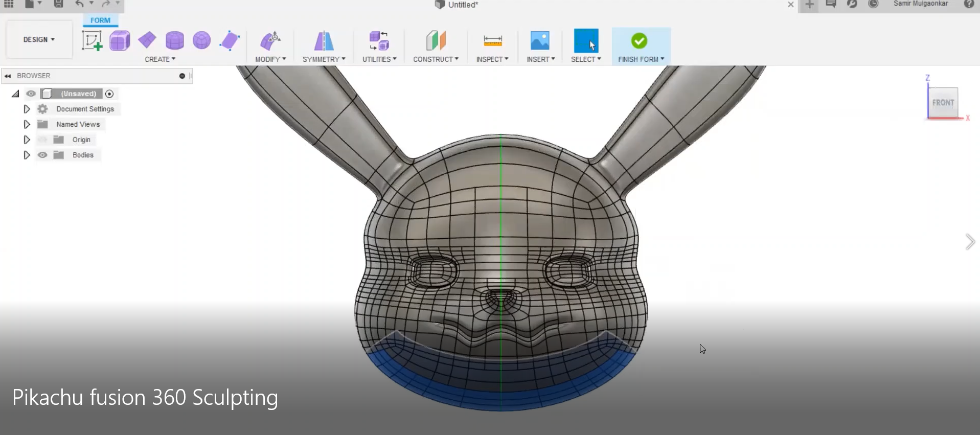The width and height of the screenshot is (980, 435).
Task: Open the File menu icon
Action: pyautogui.click(x=30, y=4)
